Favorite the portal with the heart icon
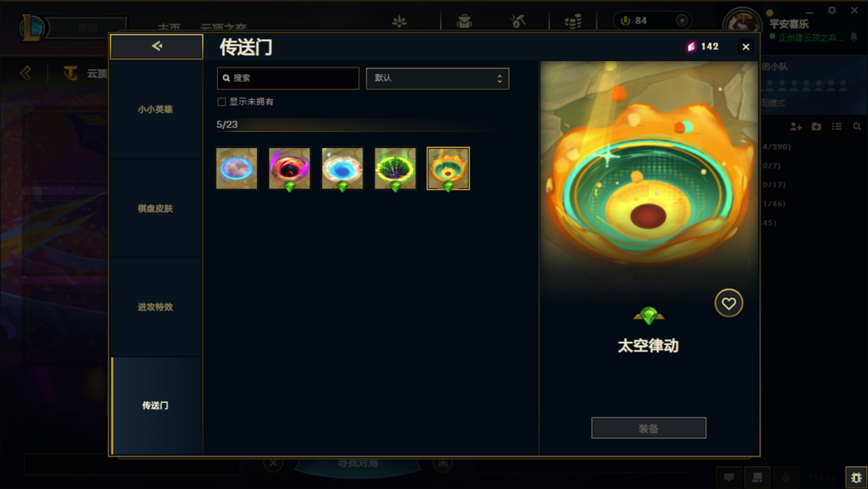Image resolution: width=868 pixels, height=489 pixels. click(x=728, y=303)
